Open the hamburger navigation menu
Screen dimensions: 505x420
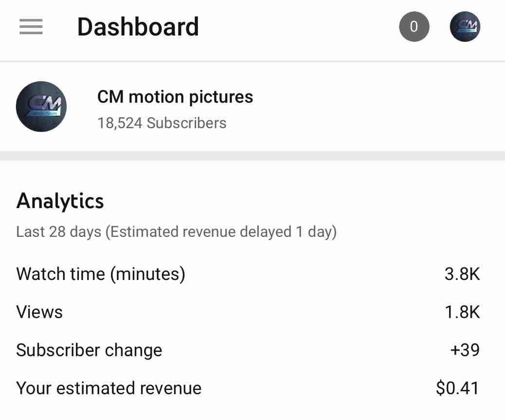click(31, 27)
